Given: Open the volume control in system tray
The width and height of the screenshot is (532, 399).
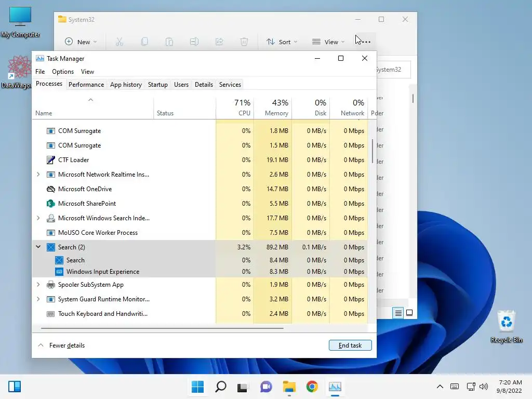Looking at the screenshot, I should pos(484,387).
